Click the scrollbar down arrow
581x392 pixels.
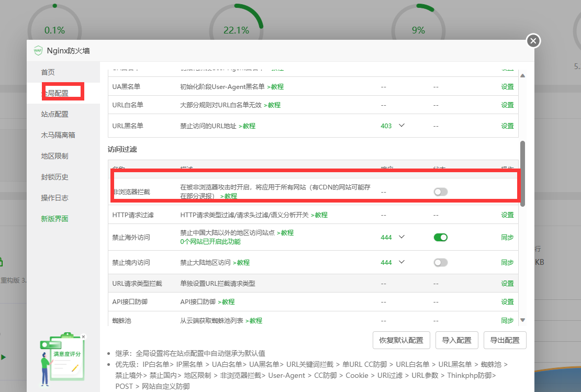tap(523, 320)
